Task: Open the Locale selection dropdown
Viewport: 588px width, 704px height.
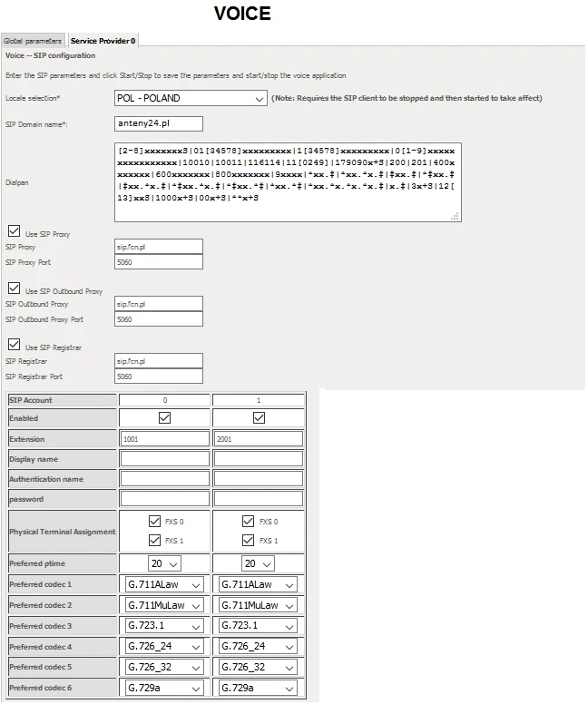Action: coord(190,98)
